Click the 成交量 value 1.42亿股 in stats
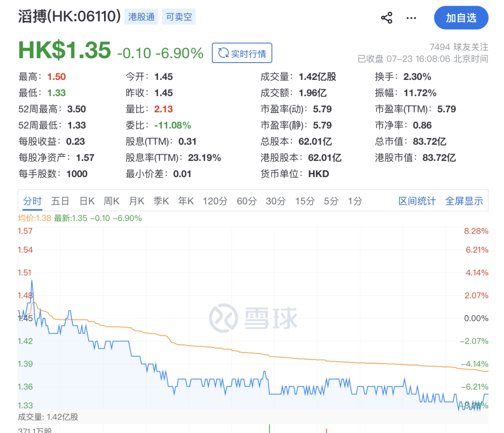504x433 pixels. 317,77
